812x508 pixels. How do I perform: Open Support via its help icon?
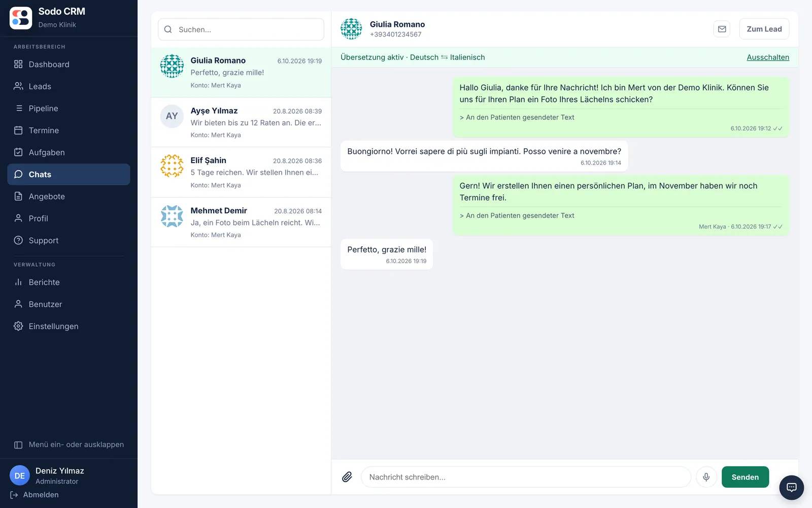coord(18,240)
